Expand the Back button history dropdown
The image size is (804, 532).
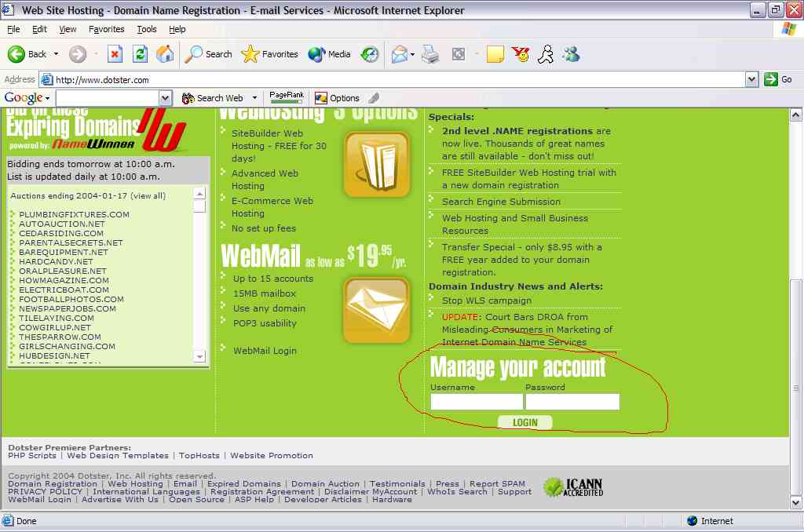56,54
